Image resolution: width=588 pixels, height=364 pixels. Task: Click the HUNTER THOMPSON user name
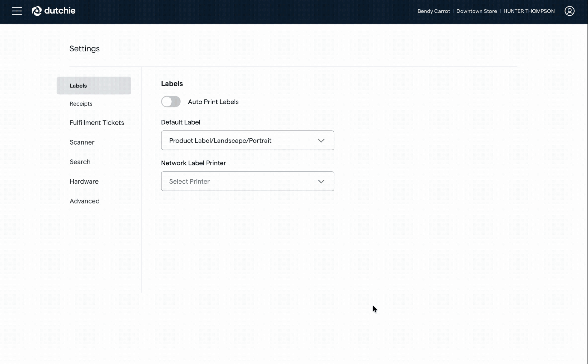pos(529,11)
